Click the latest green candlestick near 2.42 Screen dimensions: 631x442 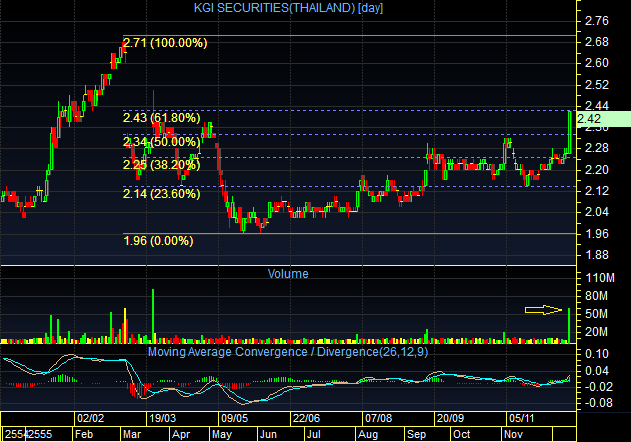coord(569,132)
